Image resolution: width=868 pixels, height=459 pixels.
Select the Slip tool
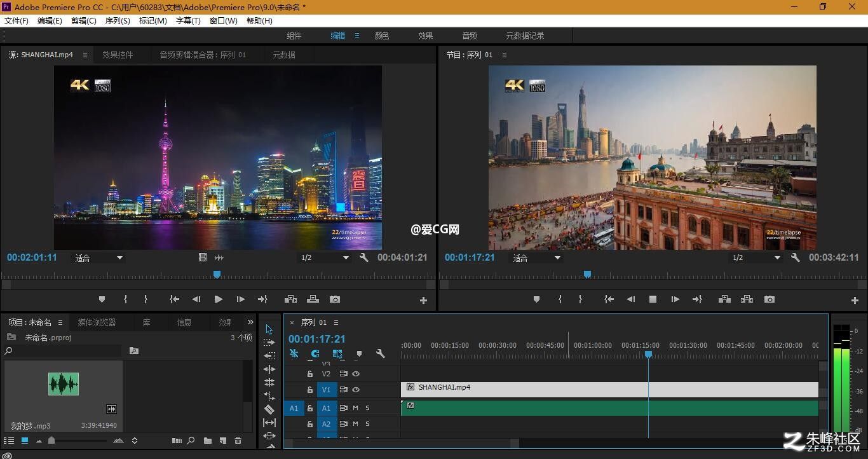coord(269,423)
